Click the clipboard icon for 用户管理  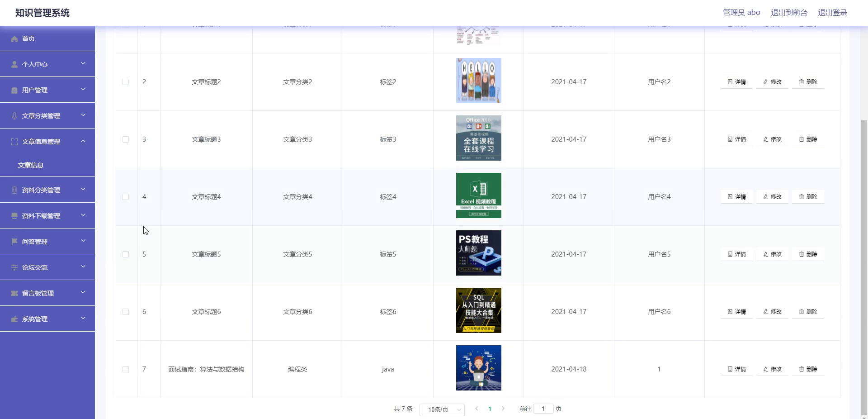14,90
